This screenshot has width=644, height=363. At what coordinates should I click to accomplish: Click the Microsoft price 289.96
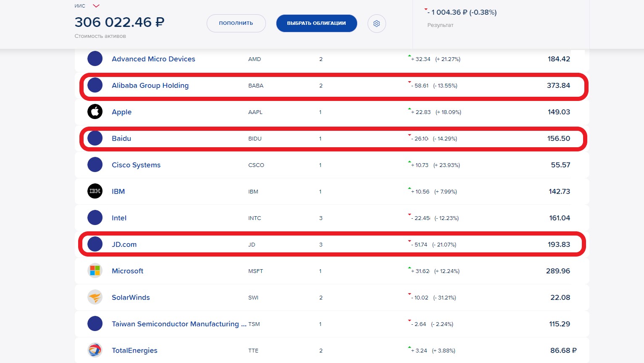558,271
